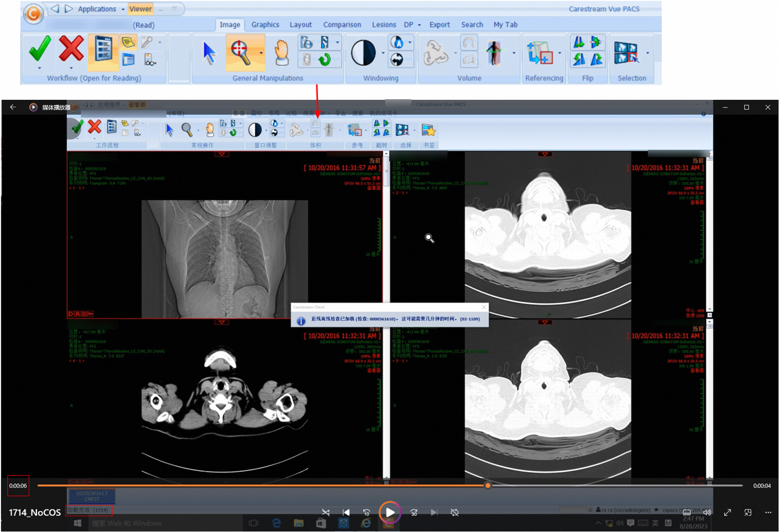Expand the zoom tool dropdown arrow
Viewport: 779px width, 532px height.
(x=261, y=53)
